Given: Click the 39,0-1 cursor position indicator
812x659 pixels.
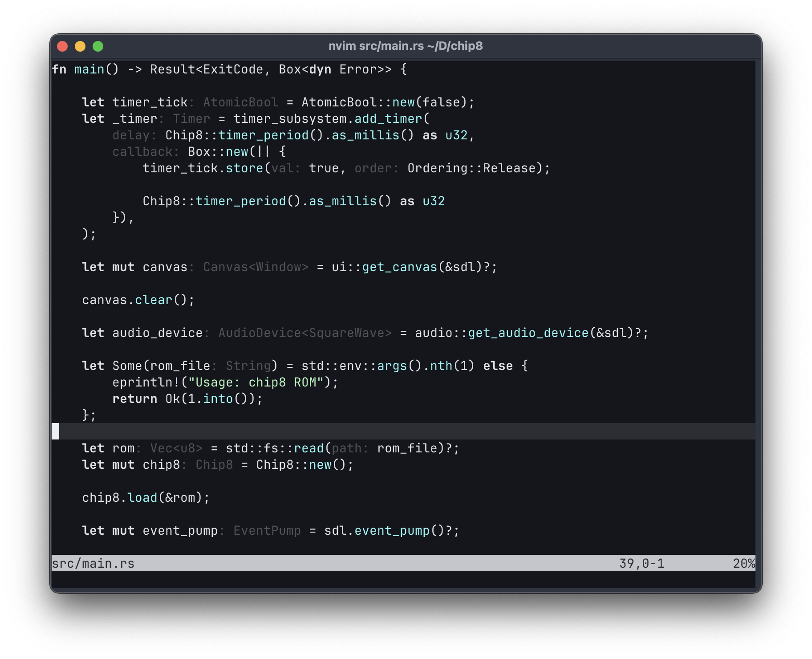Looking at the screenshot, I should tap(642, 563).
